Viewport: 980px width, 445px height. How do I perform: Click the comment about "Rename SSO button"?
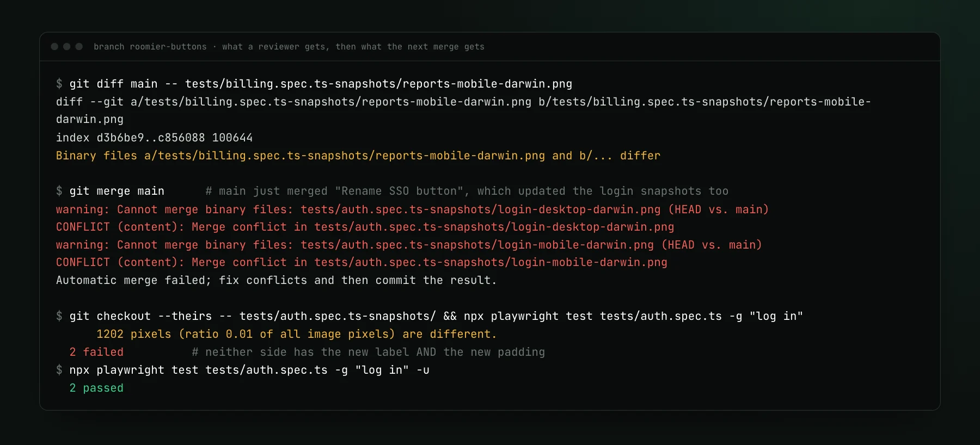coord(467,191)
